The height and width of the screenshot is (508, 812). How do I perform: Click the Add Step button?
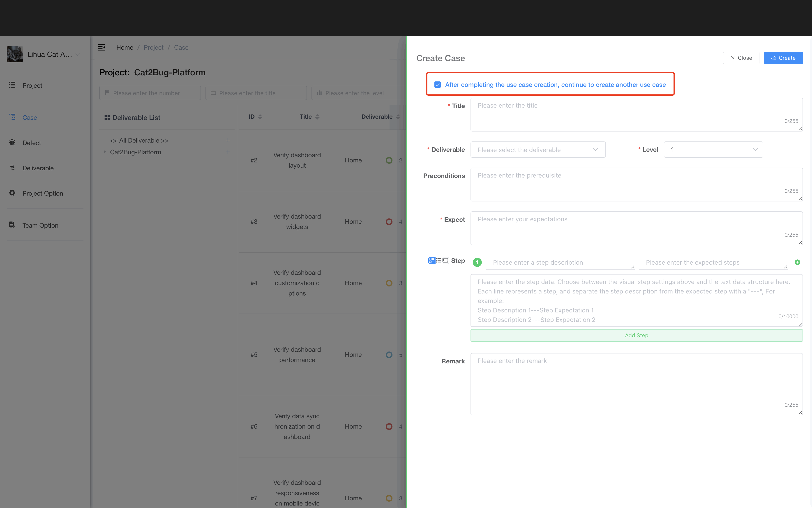click(637, 335)
